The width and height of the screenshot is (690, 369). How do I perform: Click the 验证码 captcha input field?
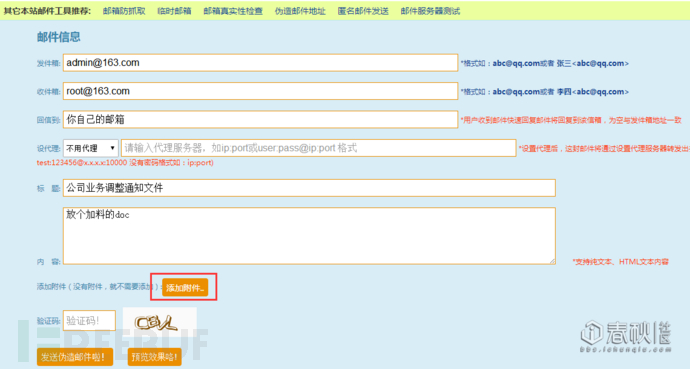89,321
